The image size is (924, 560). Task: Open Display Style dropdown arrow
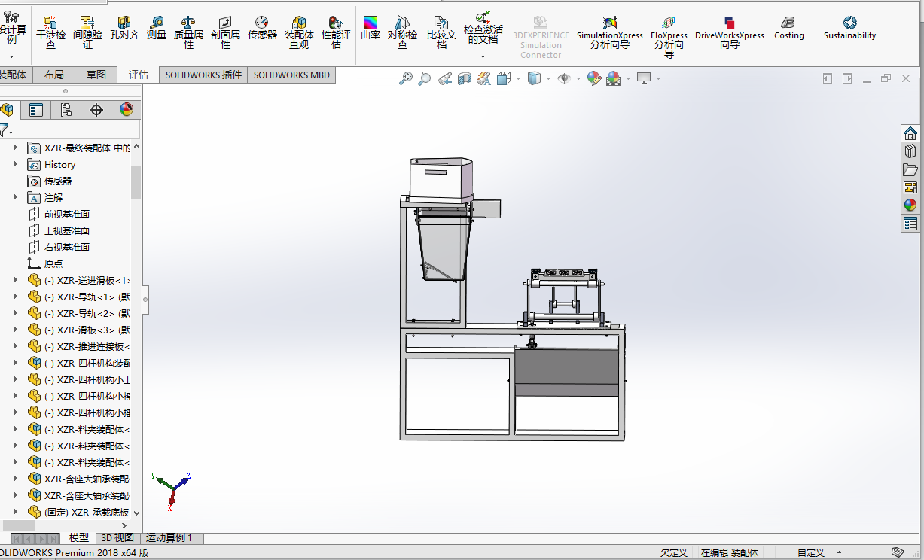548,78
